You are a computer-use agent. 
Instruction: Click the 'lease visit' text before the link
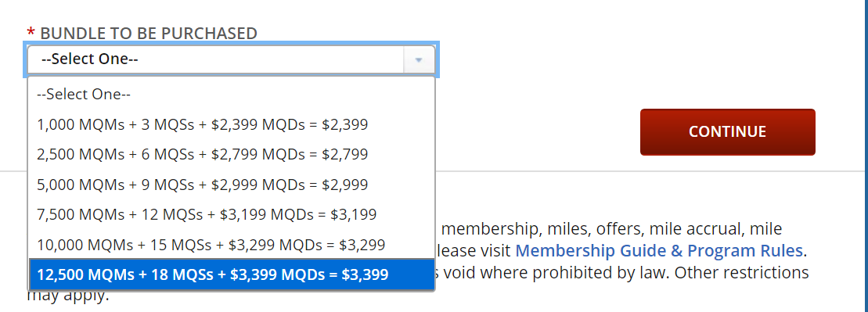(472, 251)
